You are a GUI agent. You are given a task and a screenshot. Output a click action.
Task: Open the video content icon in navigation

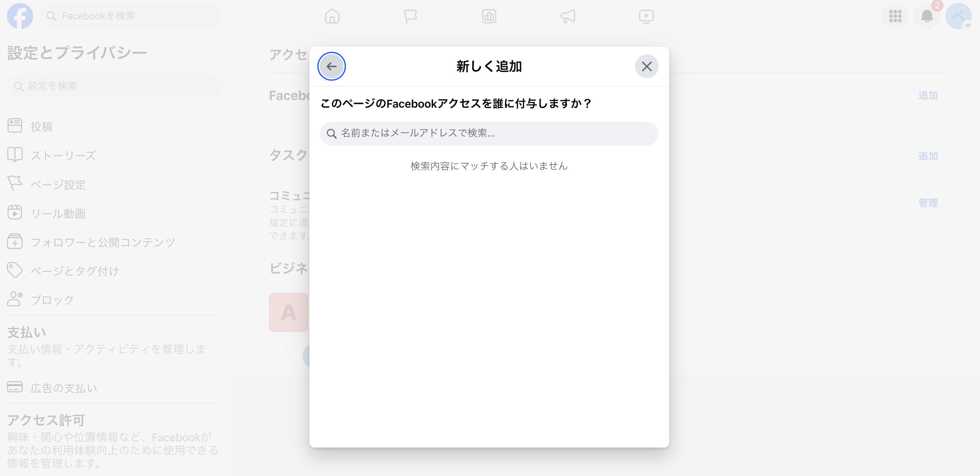(x=647, y=16)
